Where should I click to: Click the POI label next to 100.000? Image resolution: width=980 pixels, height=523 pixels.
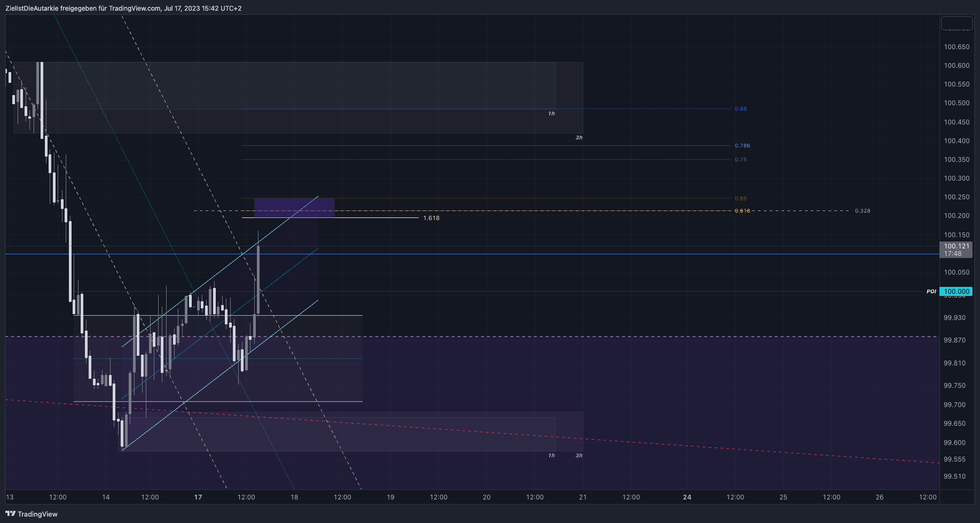click(931, 292)
